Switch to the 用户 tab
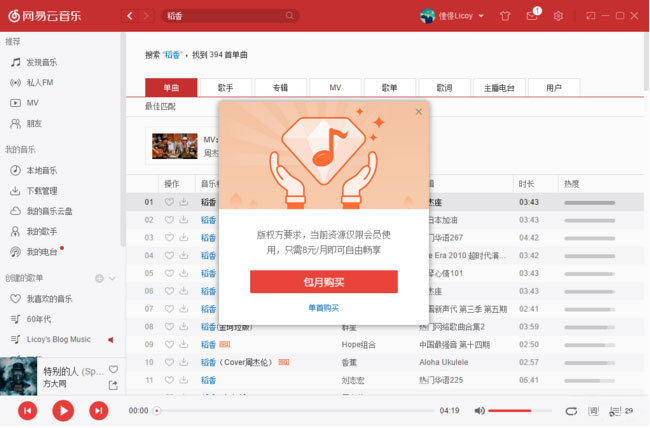Screen dimensions: 650x428 coord(554,88)
